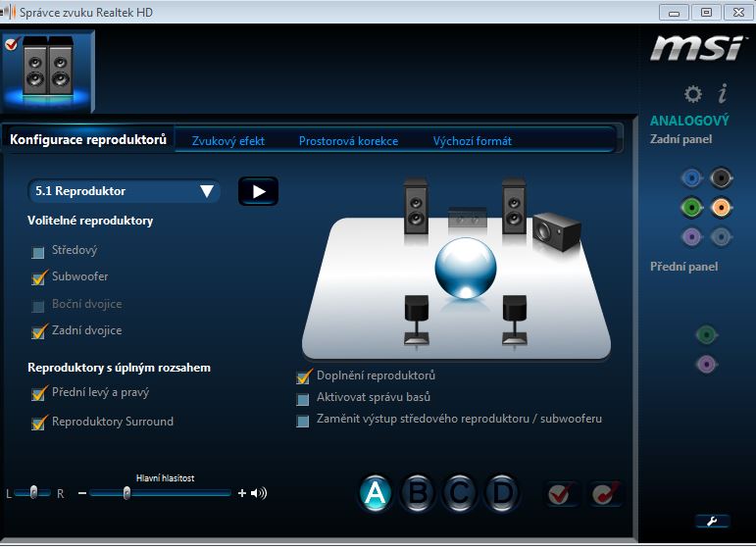The width and height of the screenshot is (756, 549).
Task: Click the Volitelné reproduktory heading
Action: click(90, 221)
